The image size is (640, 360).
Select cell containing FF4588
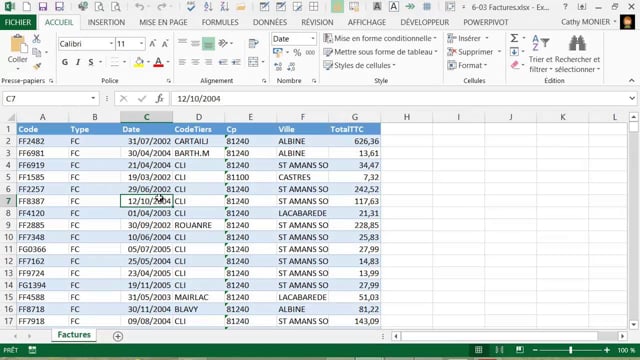[x=42, y=297]
